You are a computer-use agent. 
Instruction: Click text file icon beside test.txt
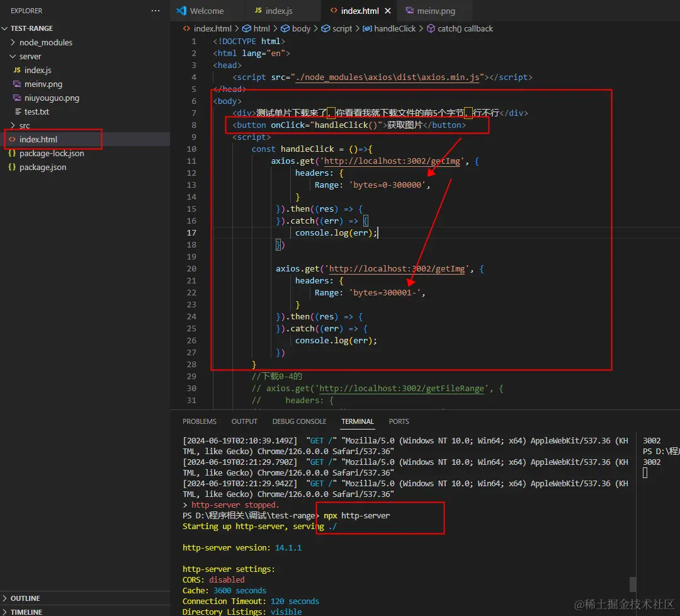(x=18, y=111)
